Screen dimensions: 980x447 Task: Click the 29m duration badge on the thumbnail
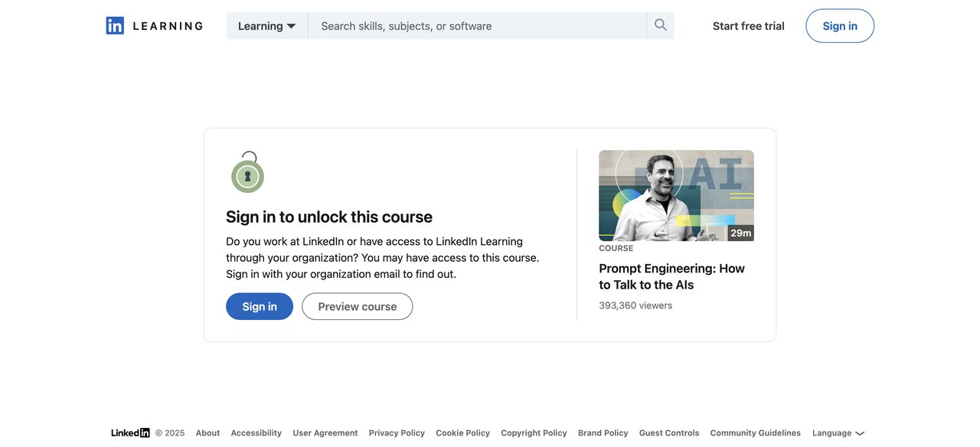click(740, 233)
